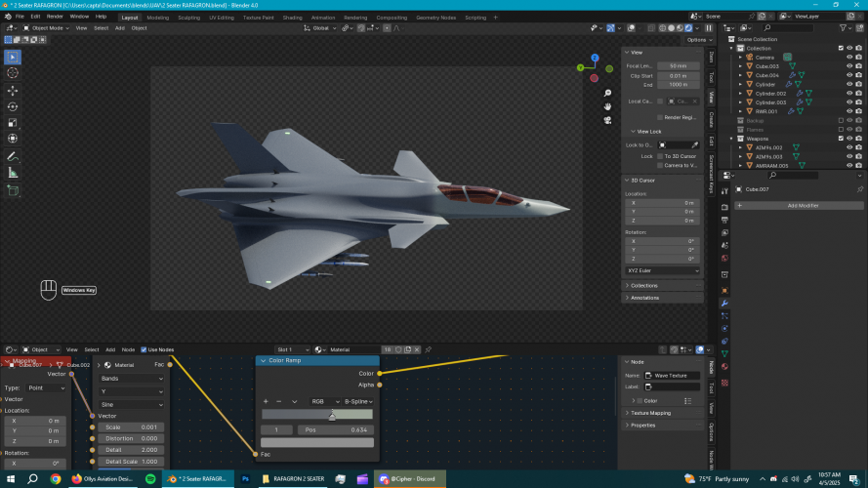Viewport: 868px width, 488px height.
Task: Click the Slot 1 material slot button
Action: click(293, 349)
